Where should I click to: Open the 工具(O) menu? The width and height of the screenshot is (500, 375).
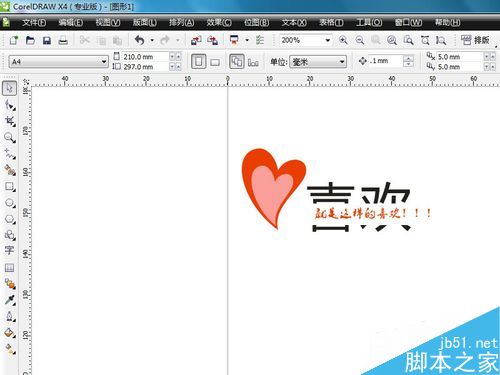pyautogui.click(x=369, y=23)
